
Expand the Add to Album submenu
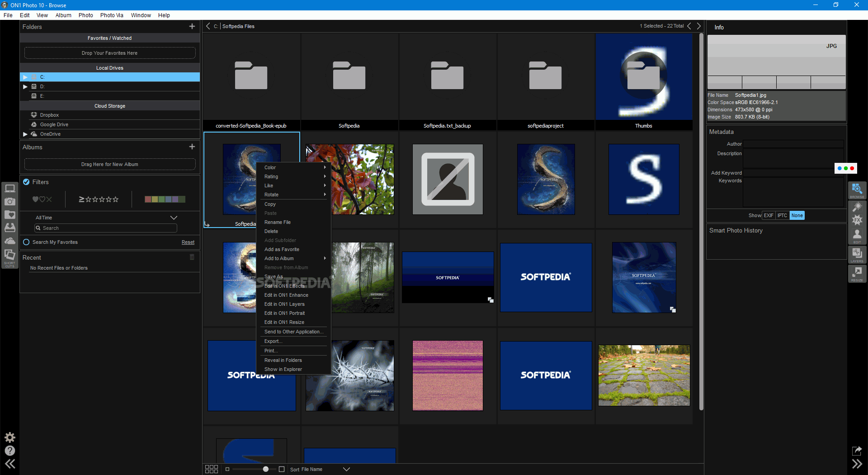coord(294,258)
